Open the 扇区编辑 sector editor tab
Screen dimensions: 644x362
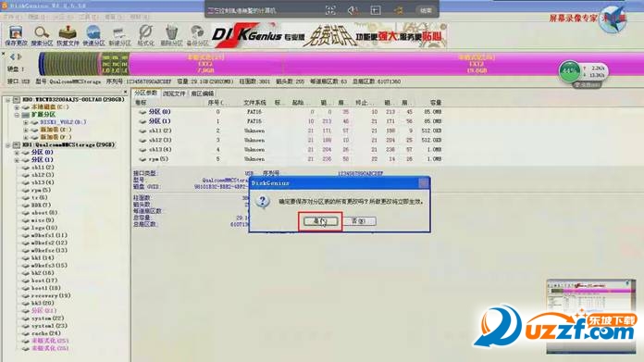coord(203,94)
